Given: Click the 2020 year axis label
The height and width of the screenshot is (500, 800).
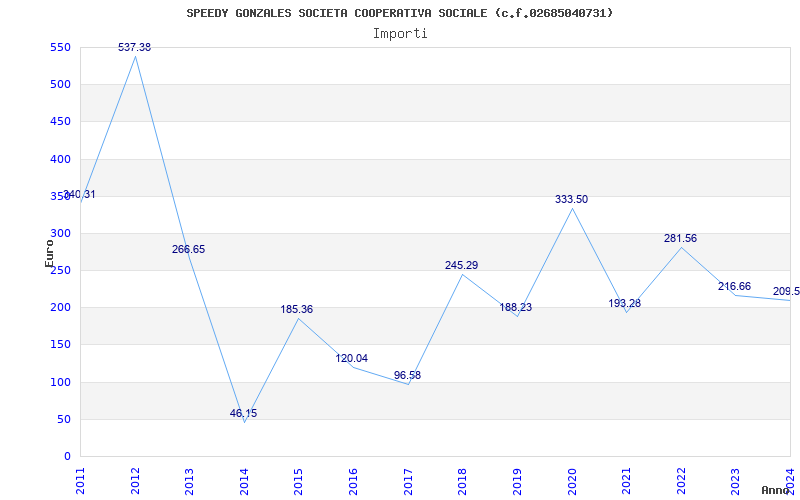Looking at the screenshot, I should (571, 481).
